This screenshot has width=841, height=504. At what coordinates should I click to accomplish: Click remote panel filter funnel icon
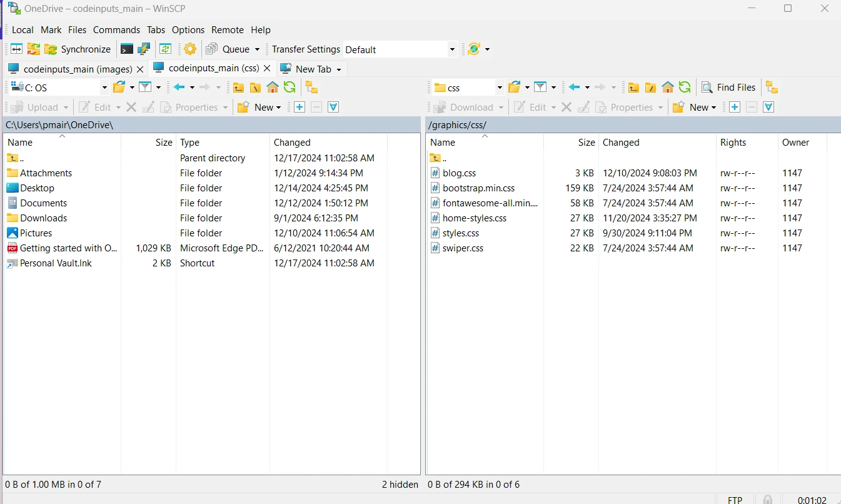tap(540, 87)
